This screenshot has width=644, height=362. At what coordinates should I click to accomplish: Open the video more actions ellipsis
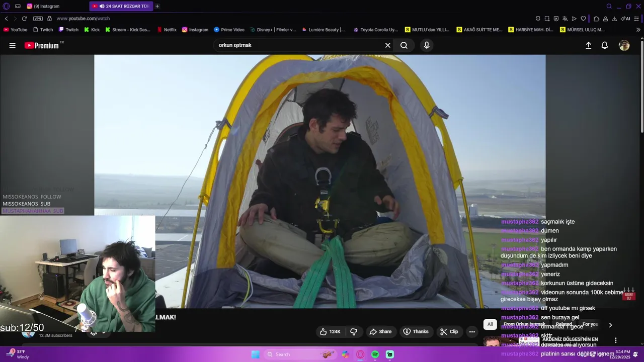click(x=472, y=332)
